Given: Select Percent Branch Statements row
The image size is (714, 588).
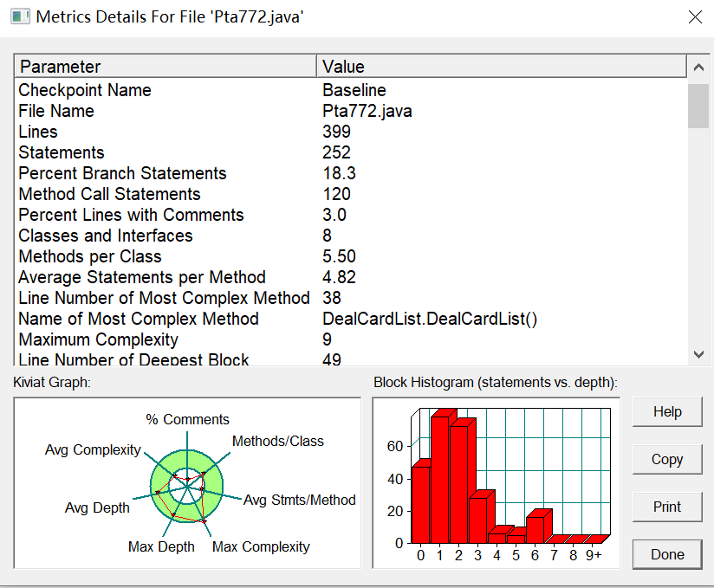Looking at the screenshot, I should (x=351, y=173).
